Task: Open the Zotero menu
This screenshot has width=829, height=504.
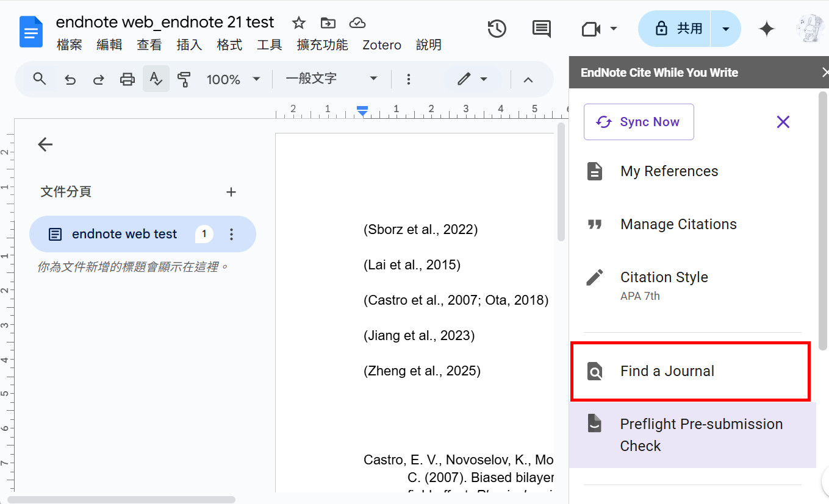Action: click(x=382, y=45)
